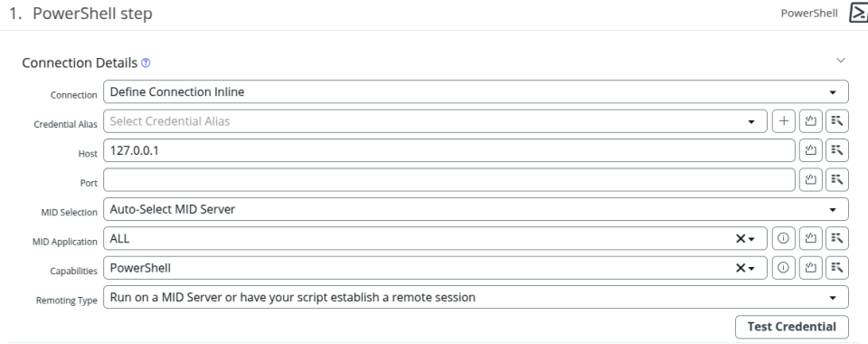The height and width of the screenshot is (344, 868).
Task: Click the Credential Alias script toggle icon
Action: tap(810, 121)
